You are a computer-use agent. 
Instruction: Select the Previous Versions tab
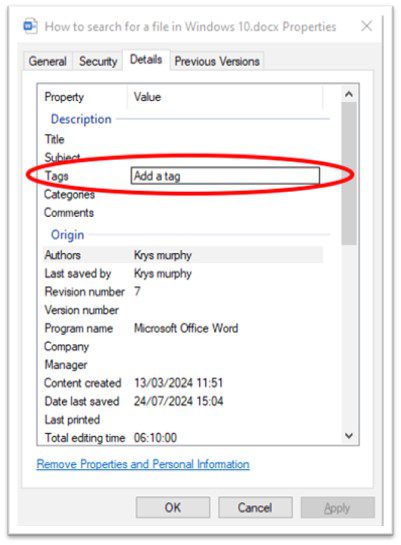(x=217, y=62)
